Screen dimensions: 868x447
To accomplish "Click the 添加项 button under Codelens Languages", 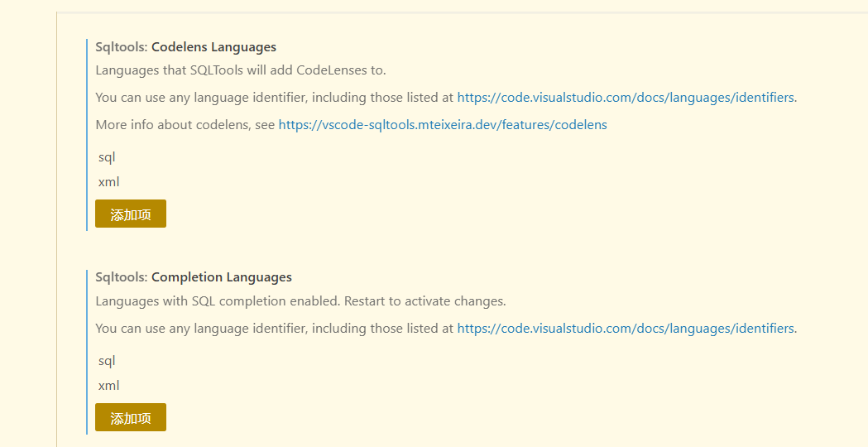I will [x=131, y=214].
